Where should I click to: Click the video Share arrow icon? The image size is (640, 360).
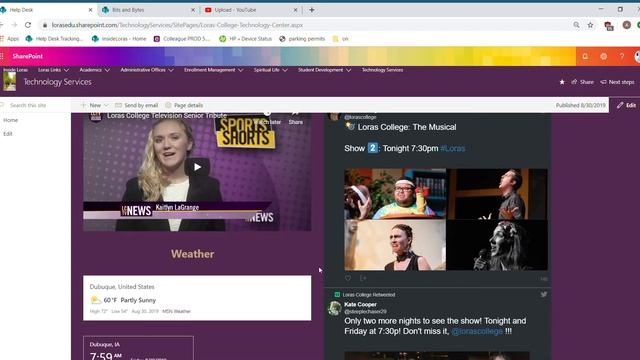pos(296,118)
